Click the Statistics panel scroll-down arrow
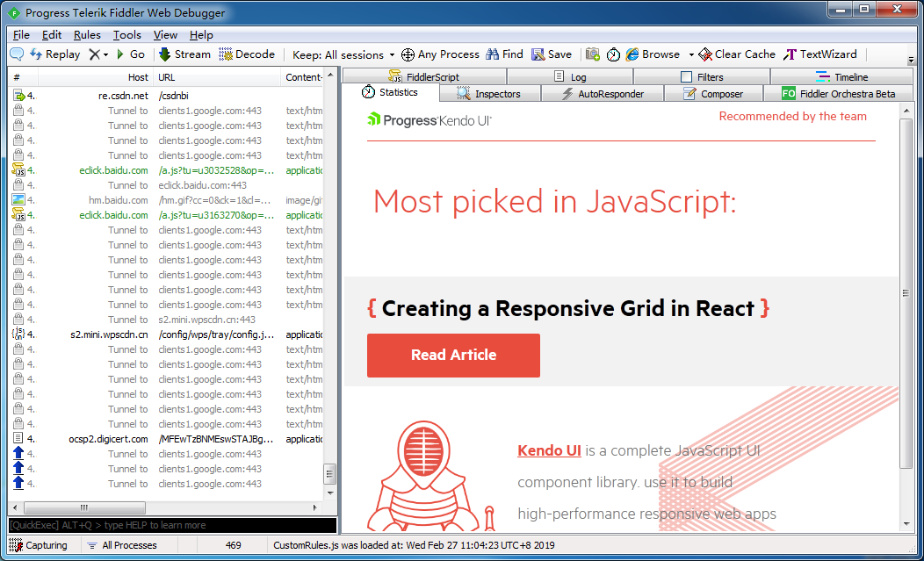This screenshot has width=924, height=561. pyautogui.click(x=906, y=523)
